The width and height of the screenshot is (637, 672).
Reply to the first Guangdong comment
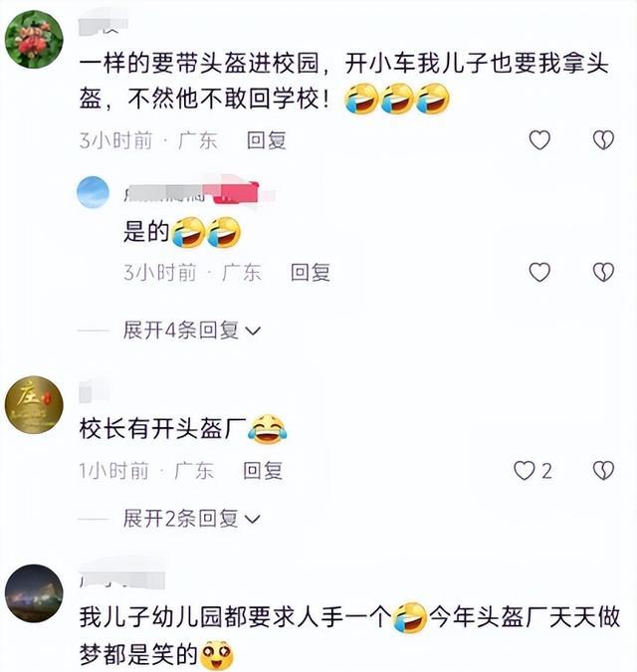(x=266, y=140)
